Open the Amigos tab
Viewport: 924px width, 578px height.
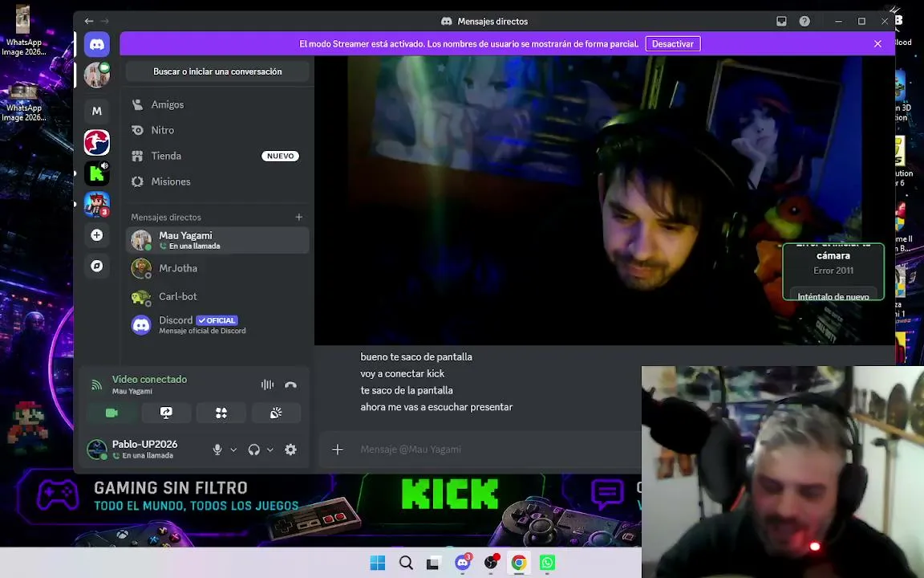217,104
